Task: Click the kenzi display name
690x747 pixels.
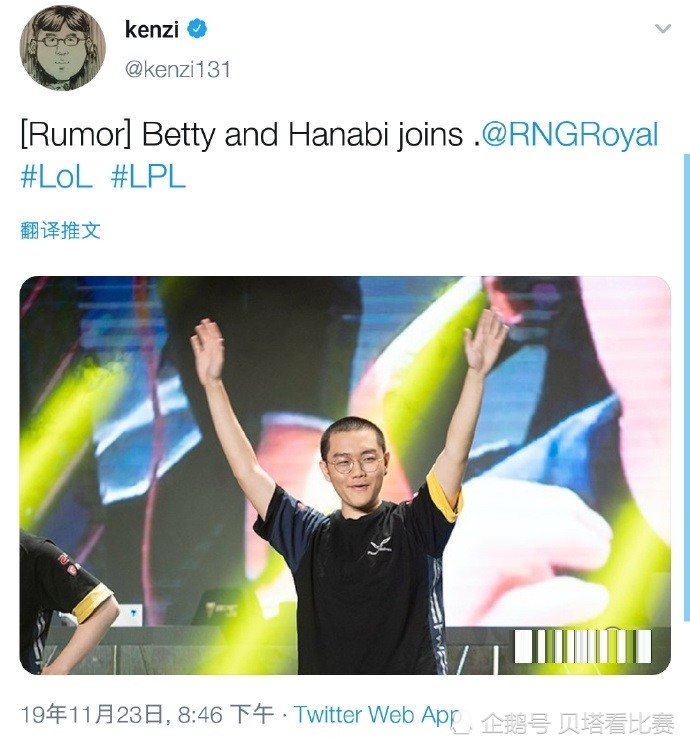Action: click(x=152, y=30)
